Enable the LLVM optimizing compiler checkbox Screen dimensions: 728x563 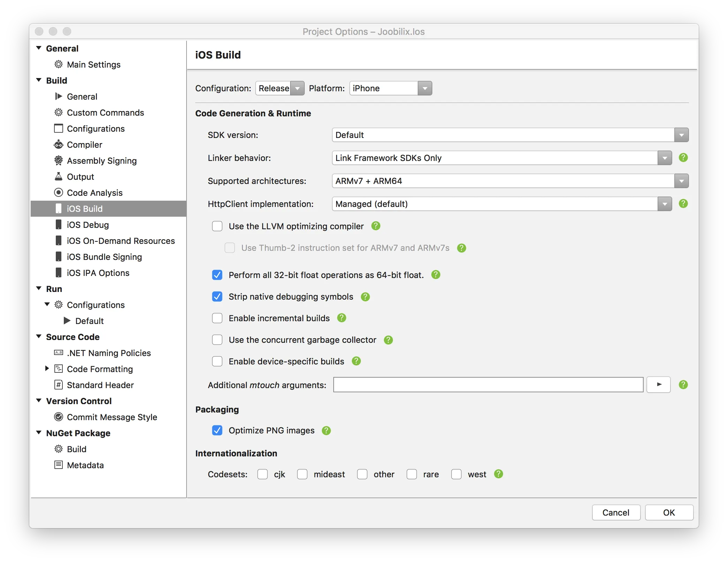[217, 226]
